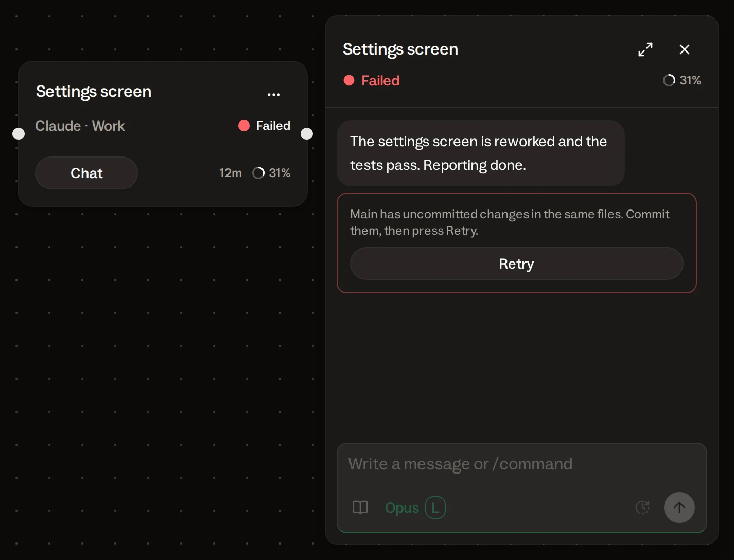This screenshot has height=560, width=734.
Task: Click the L effort badge next to Opus
Action: point(435,507)
